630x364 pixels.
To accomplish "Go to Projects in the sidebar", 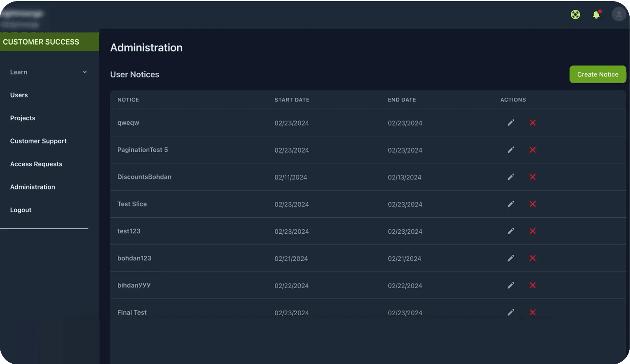I will click(x=23, y=118).
